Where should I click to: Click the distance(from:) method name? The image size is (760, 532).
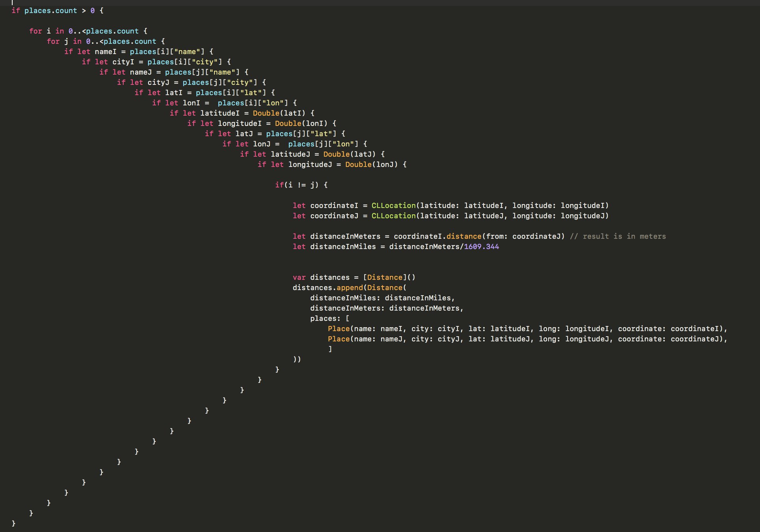(464, 236)
